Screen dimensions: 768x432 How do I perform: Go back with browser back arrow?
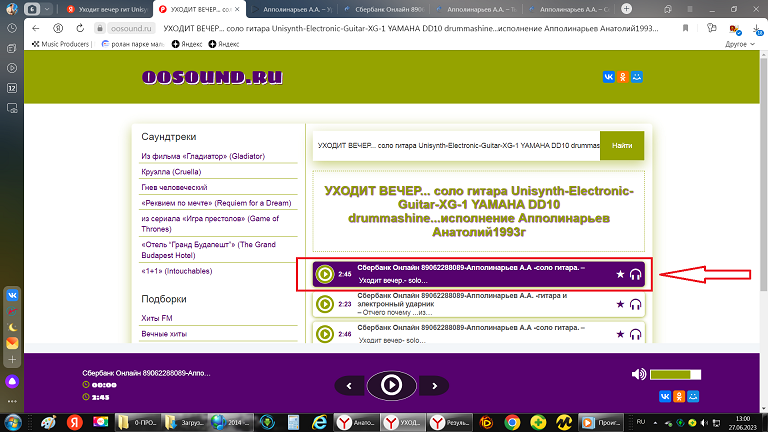(35, 28)
